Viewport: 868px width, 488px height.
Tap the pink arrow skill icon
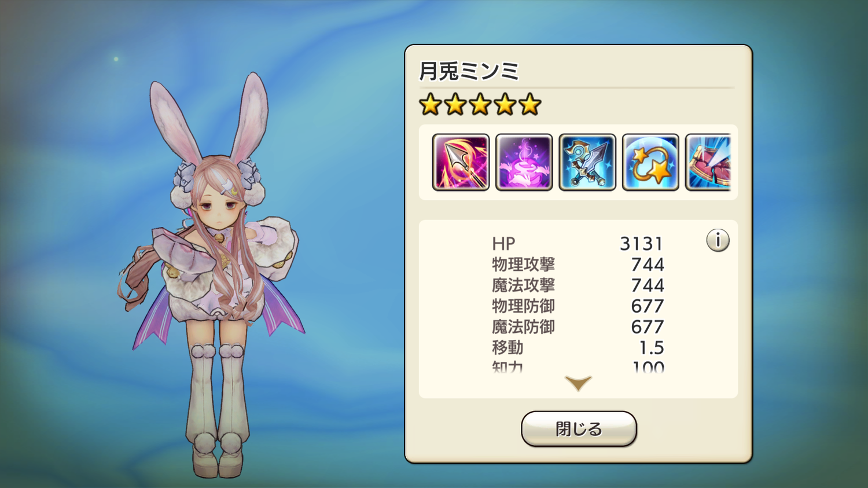pyautogui.click(x=461, y=162)
